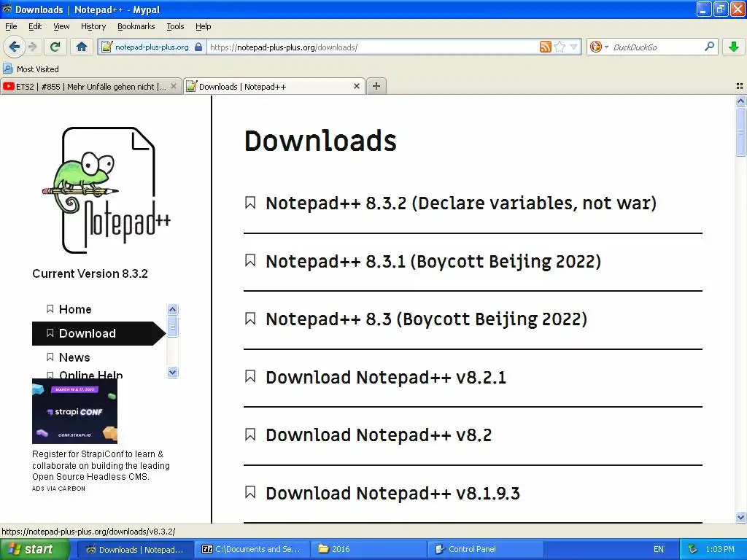The image size is (747, 560).
Task: Click the Register for StrapiConf ad text
Action: click(x=101, y=465)
